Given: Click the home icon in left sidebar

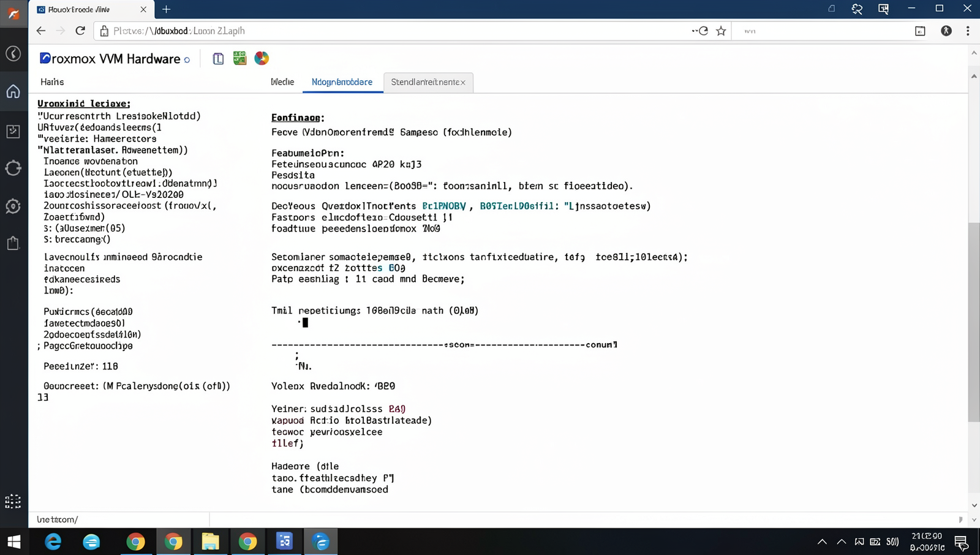Looking at the screenshot, I should (13, 92).
